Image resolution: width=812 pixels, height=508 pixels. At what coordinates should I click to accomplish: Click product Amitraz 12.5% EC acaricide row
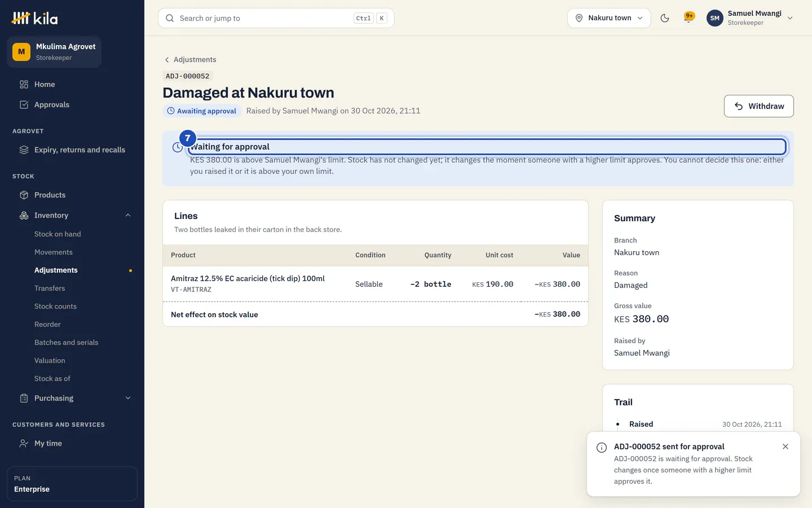click(376, 284)
